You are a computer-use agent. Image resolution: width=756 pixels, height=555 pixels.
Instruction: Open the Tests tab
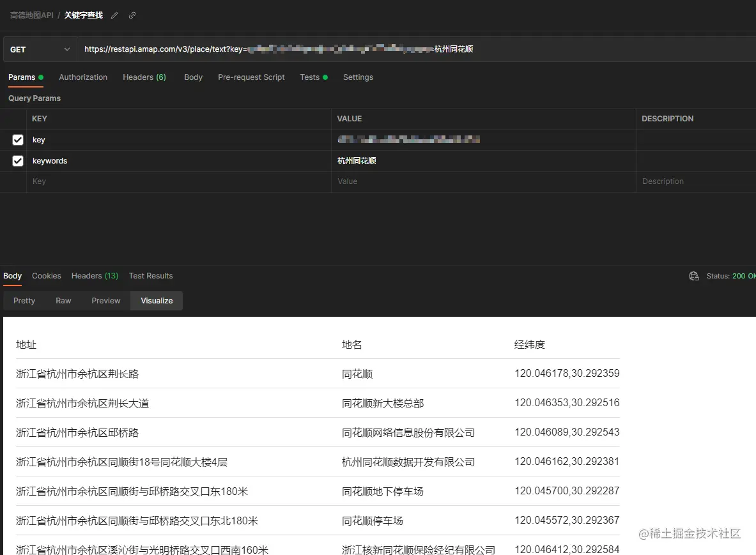[x=313, y=77]
